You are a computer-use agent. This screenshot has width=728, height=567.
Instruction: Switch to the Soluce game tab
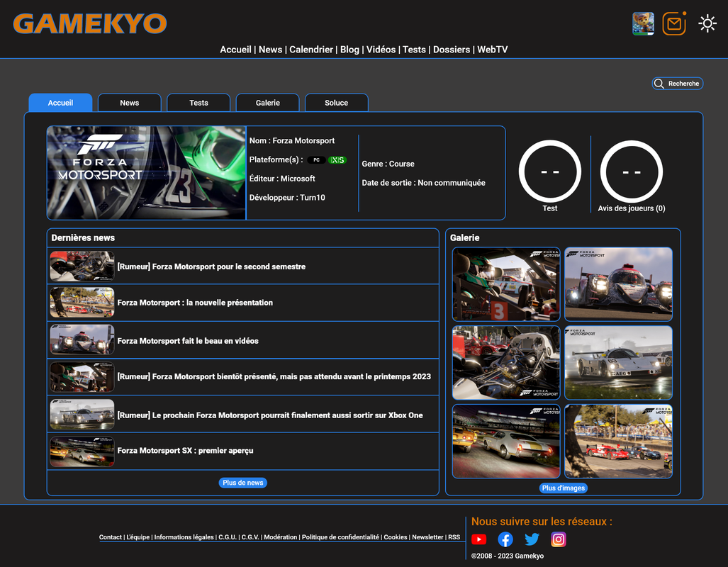pos(337,103)
